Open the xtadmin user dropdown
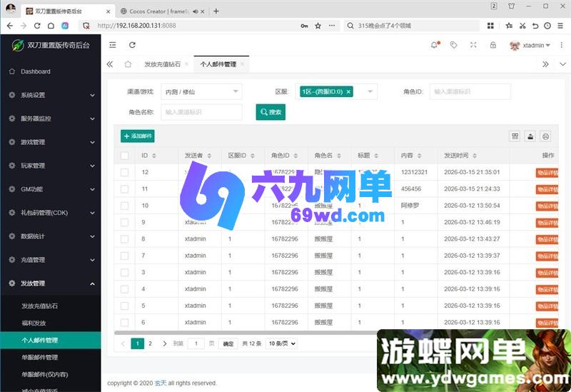Screen dimensions: 571x392 point(530,45)
